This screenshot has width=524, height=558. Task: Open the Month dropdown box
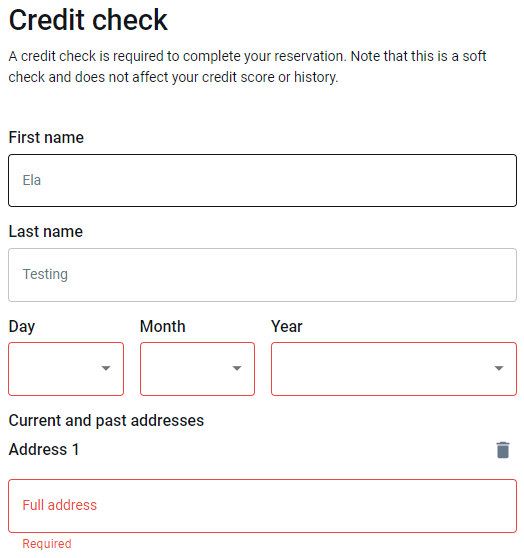pos(197,369)
